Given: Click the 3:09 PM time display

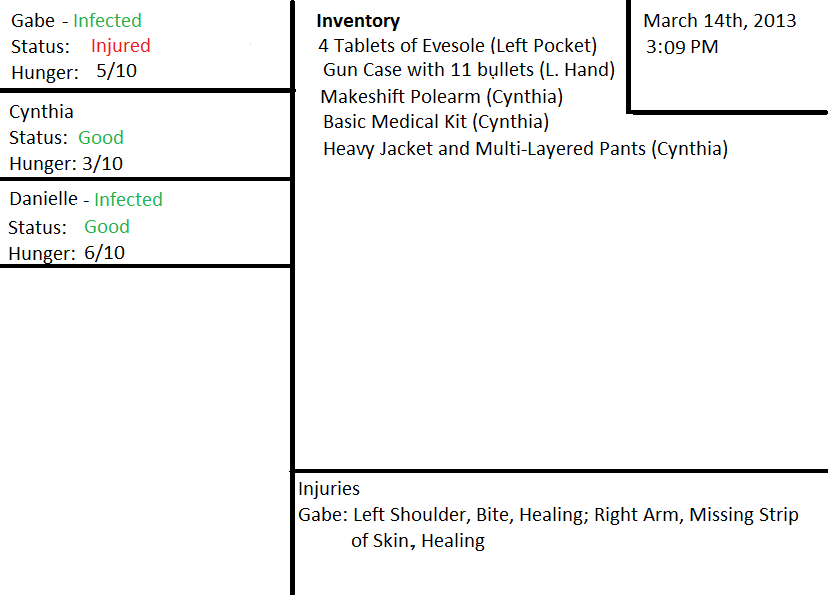Looking at the screenshot, I should pos(682,47).
